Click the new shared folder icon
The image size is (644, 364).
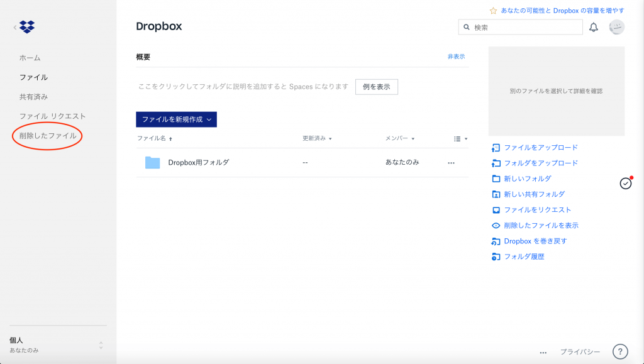pos(496,194)
